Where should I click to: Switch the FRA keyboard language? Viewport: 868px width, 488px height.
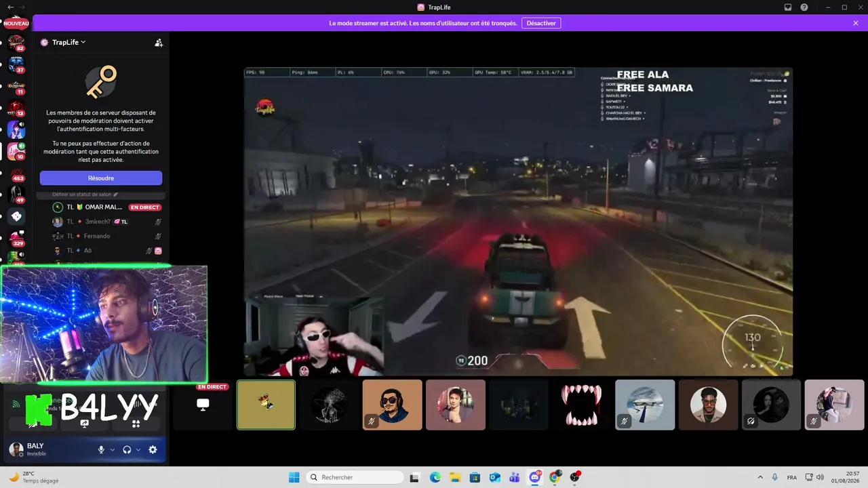click(792, 477)
